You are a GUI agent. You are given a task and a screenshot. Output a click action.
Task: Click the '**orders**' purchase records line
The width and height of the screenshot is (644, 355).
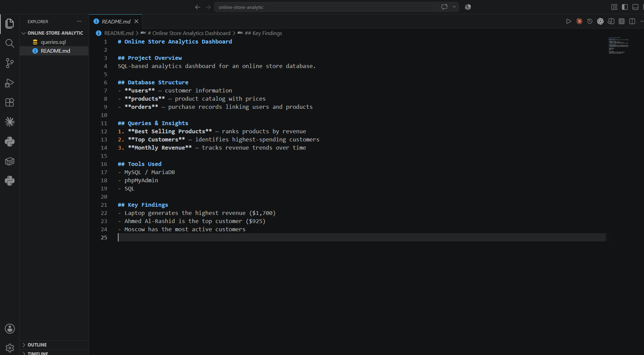(x=215, y=107)
